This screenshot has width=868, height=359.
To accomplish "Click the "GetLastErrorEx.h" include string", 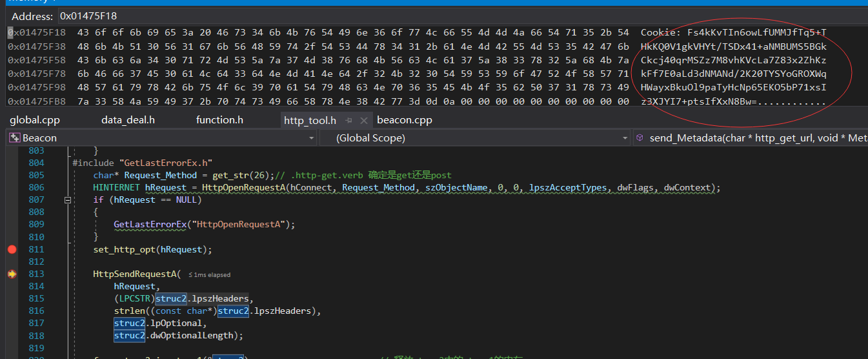I will click(165, 163).
